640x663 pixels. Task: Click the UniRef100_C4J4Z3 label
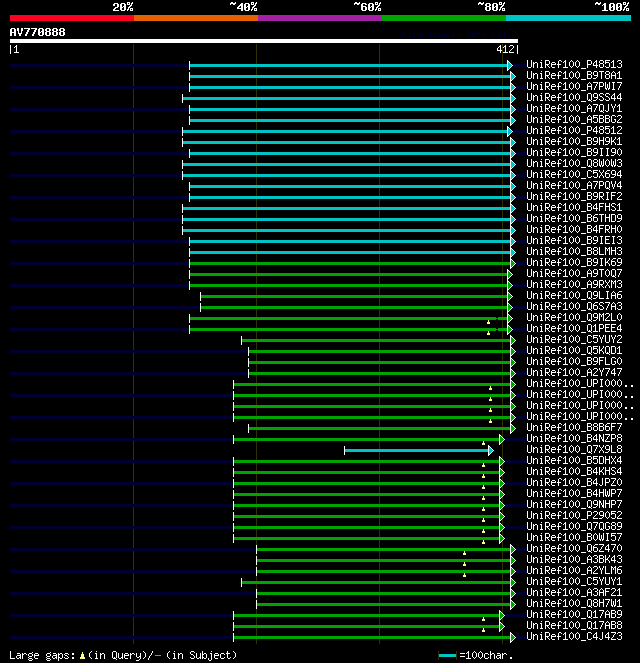[x=574, y=636]
